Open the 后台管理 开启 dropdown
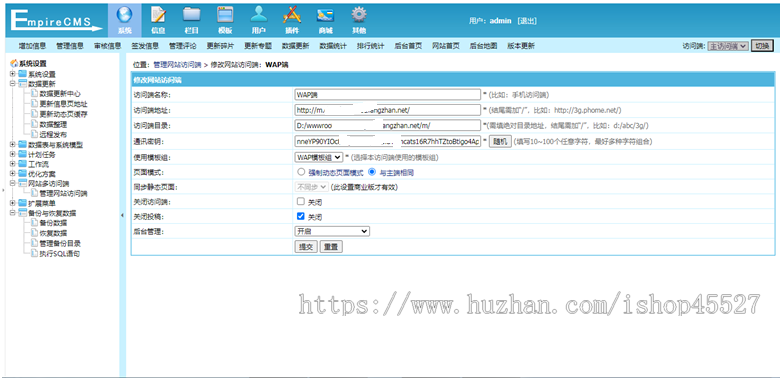This screenshot has width=782, height=380. coord(332,231)
